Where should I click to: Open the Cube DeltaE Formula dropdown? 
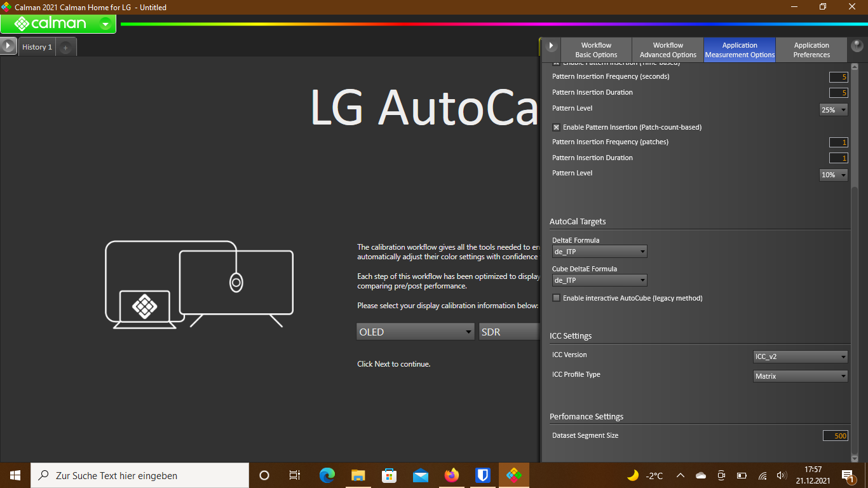[599, 280]
